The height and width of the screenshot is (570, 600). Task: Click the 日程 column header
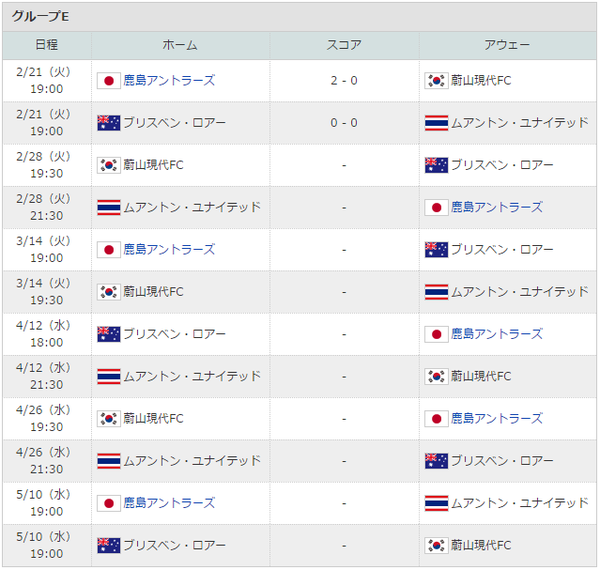[x=47, y=45]
